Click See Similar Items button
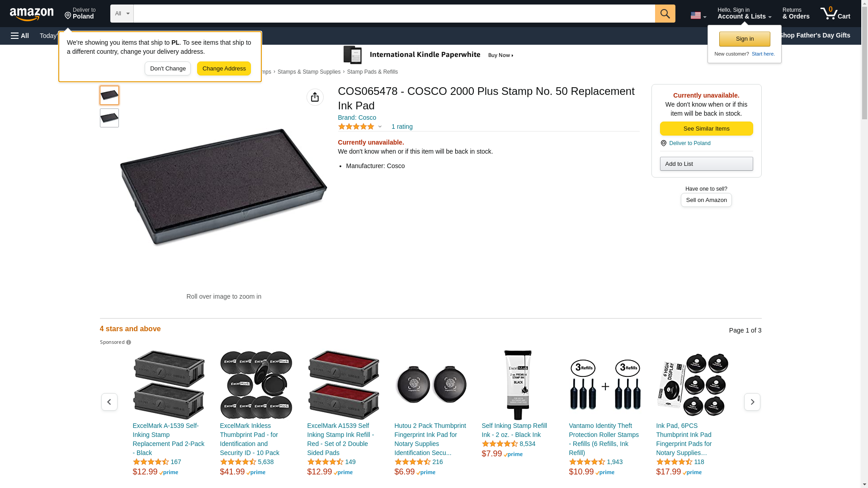Screen dimensions: 868x488 [x=706, y=129]
